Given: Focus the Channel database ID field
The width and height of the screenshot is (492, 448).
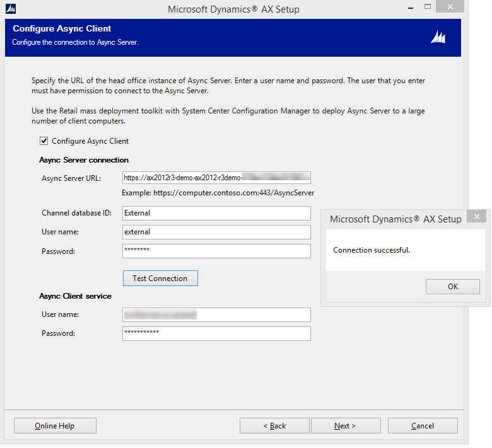Looking at the screenshot, I should [216, 213].
